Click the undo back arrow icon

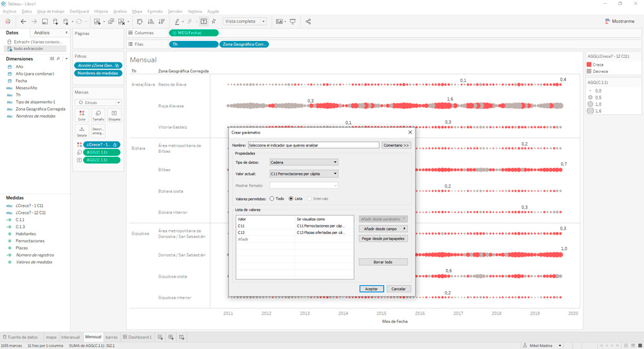click(23, 21)
